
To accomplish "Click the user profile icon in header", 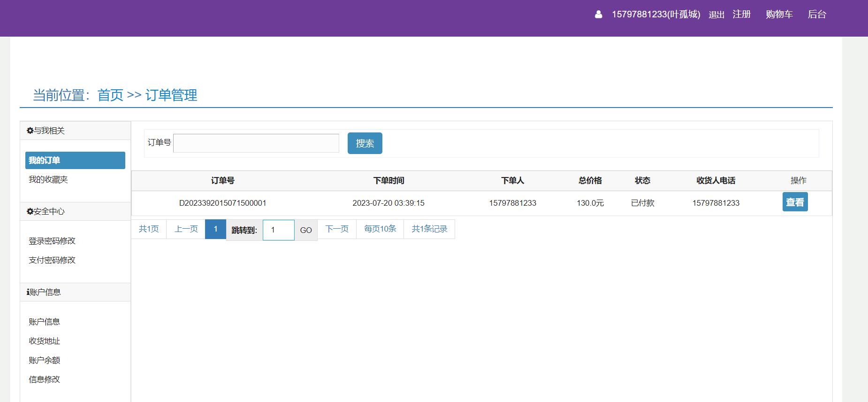I will coord(598,15).
